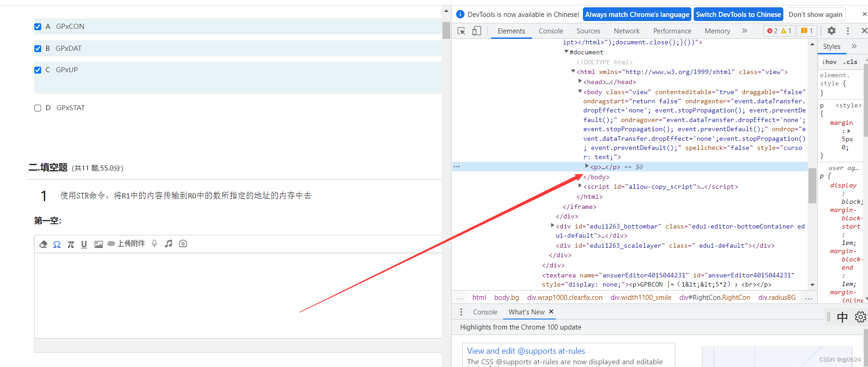This screenshot has width=868, height=367.
Task: Collapse the body class="view" node
Action: [580, 91]
